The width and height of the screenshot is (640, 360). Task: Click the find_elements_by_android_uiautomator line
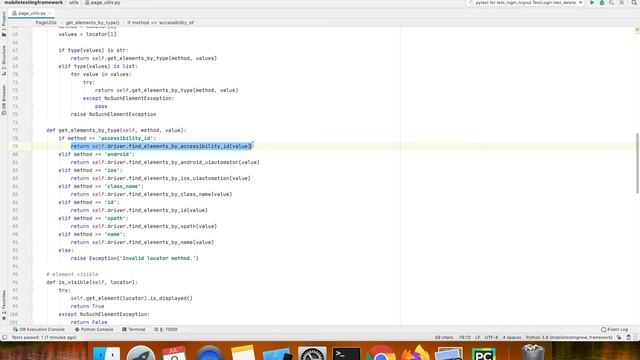(x=165, y=162)
